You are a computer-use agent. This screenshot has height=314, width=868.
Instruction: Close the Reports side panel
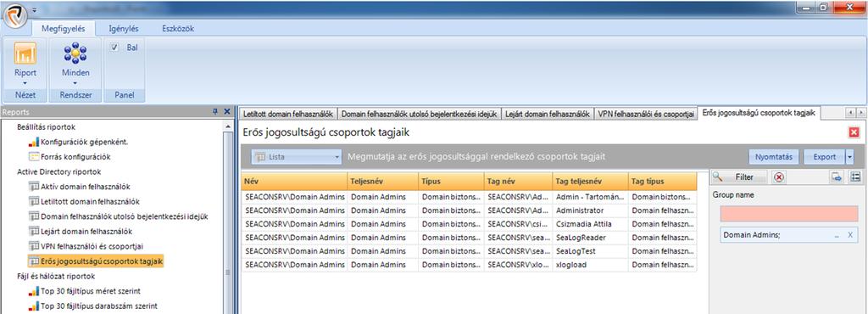click(226, 111)
